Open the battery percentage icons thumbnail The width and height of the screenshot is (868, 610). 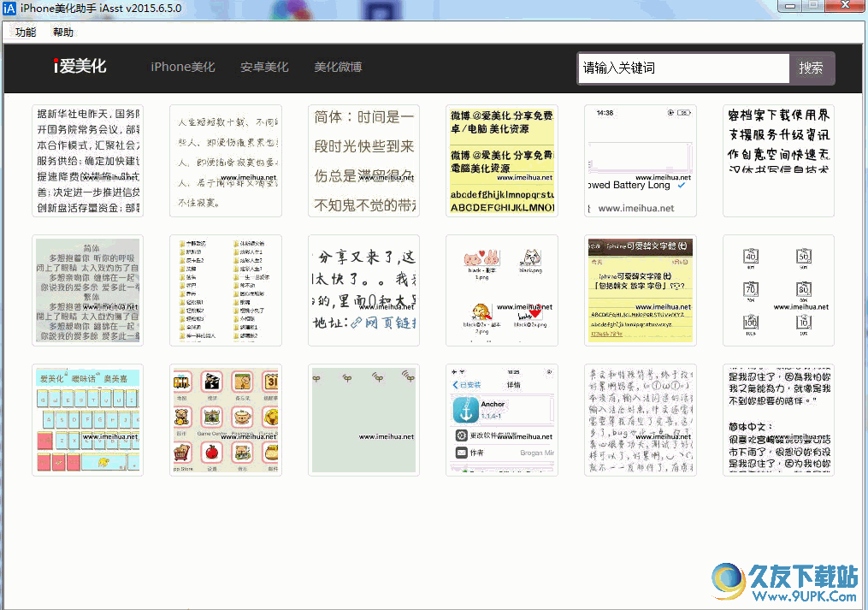click(x=778, y=290)
